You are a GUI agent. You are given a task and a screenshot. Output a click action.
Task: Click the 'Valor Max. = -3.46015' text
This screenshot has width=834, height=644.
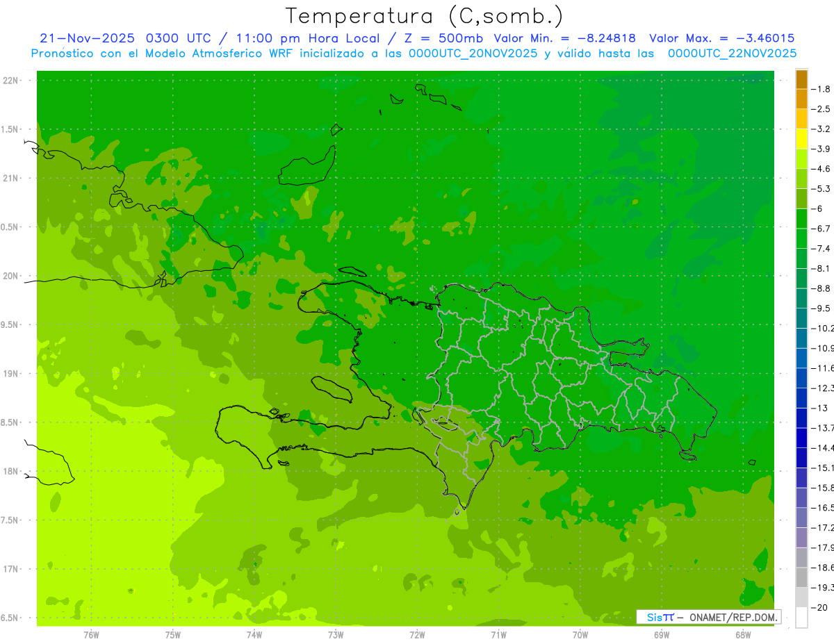coord(721,38)
